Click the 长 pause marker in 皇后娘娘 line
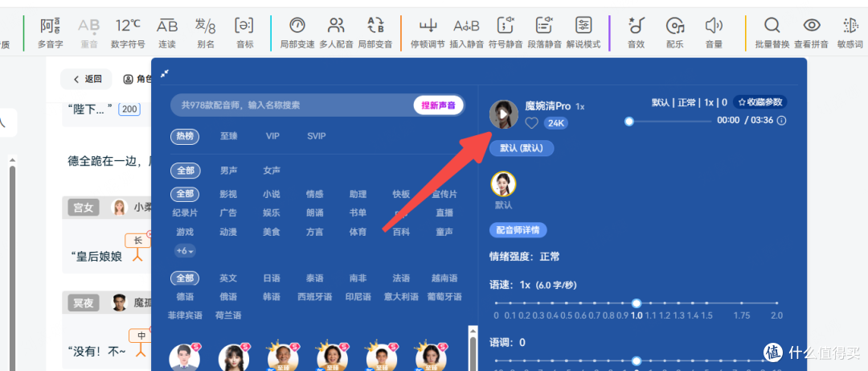The image size is (868, 371). coord(138,240)
